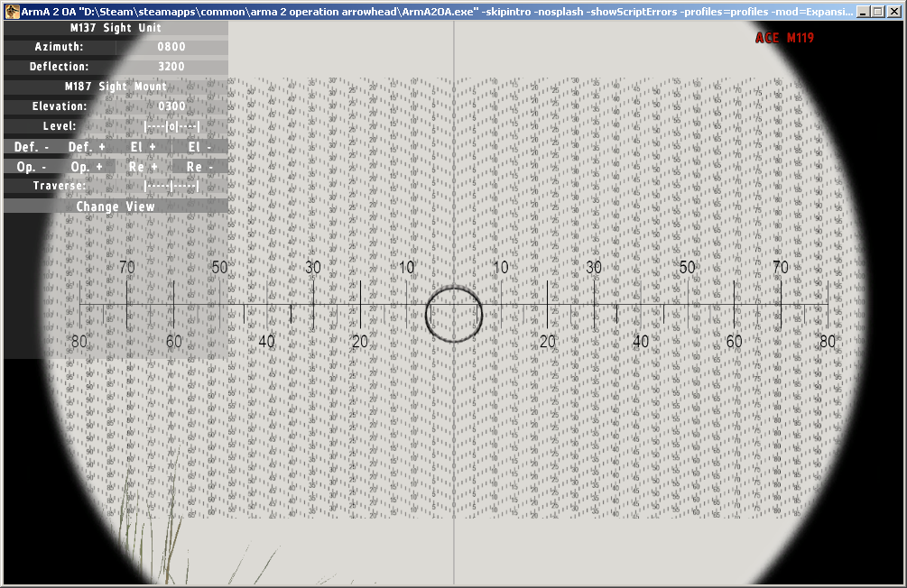Image resolution: width=907 pixels, height=588 pixels.
Task: Click the Re + button
Action: coord(143,167)
